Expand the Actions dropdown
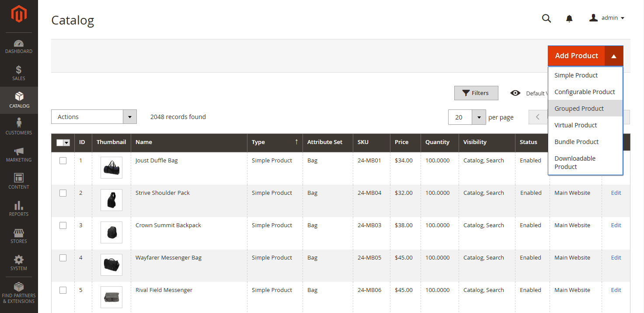Screen dimensions: 644x313 (129, 116)
